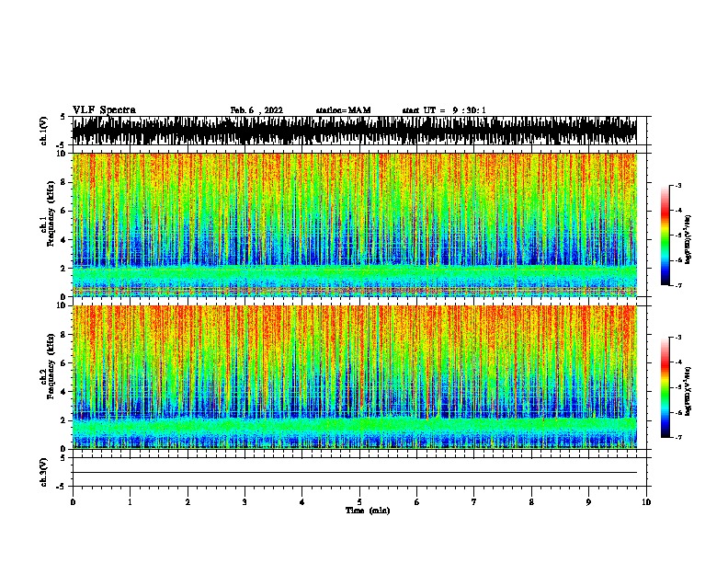The image size is (728, 563).
Task: Click the ch.2 spectrogram panel
Action: coord(355,377)
